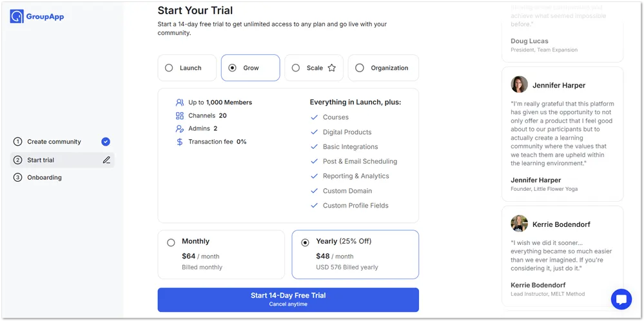Click the Monthly $64 pricing card

click(221, 255)
